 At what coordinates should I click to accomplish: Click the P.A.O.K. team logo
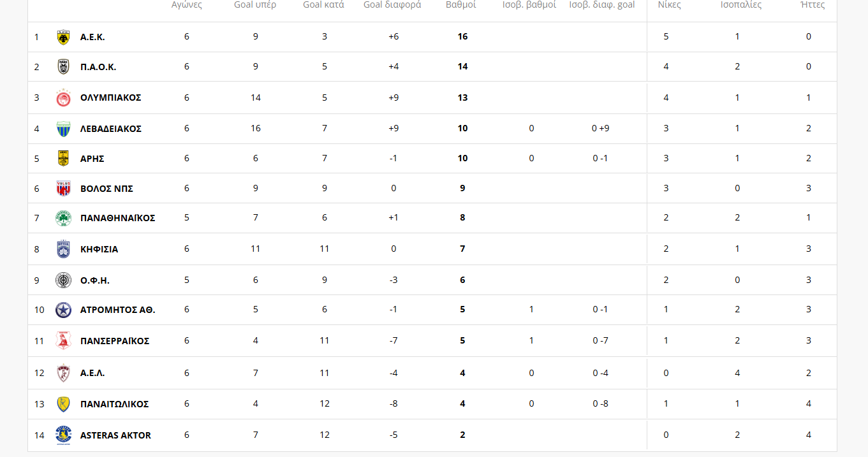point(63,67)
